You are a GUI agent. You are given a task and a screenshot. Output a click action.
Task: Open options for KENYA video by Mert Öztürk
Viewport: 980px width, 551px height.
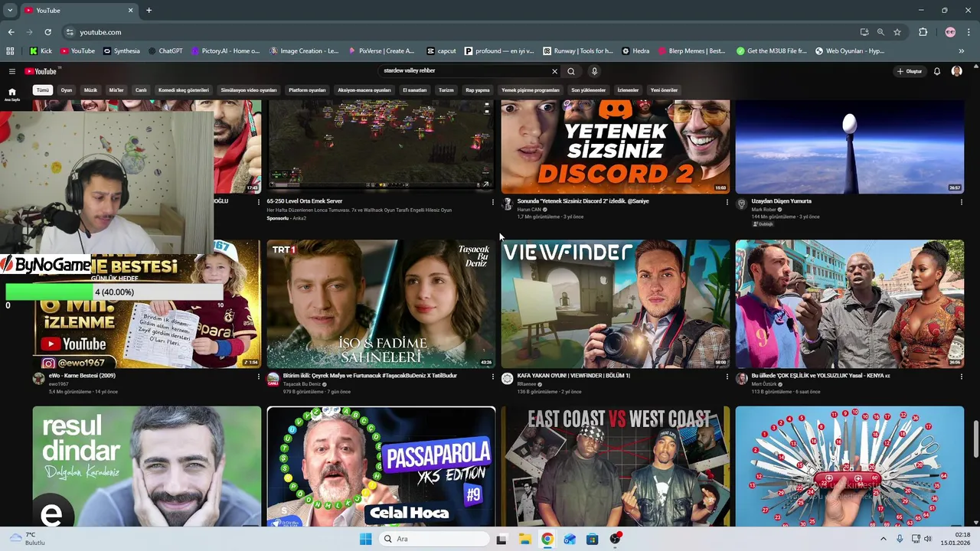961,377
